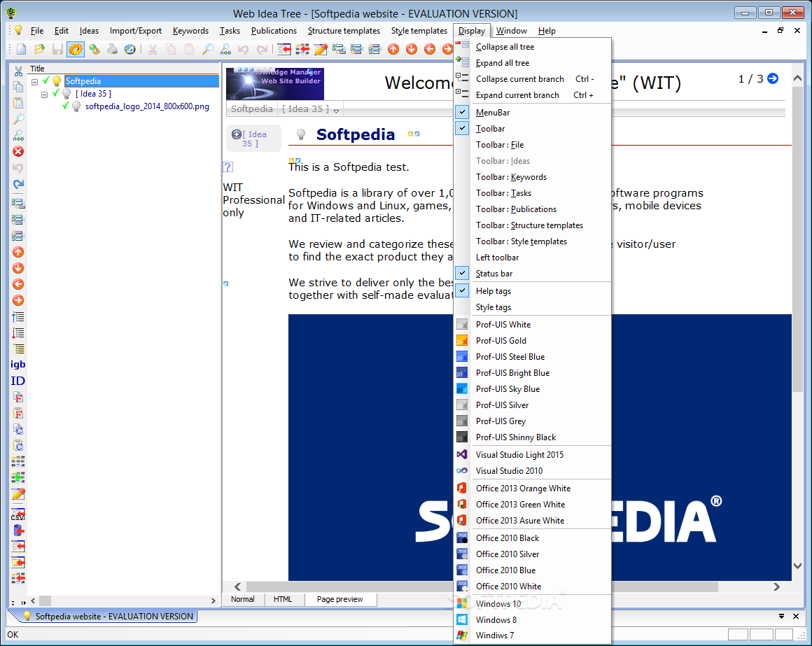Enable the Toolbar : Keywords option

tap(533, 176)
